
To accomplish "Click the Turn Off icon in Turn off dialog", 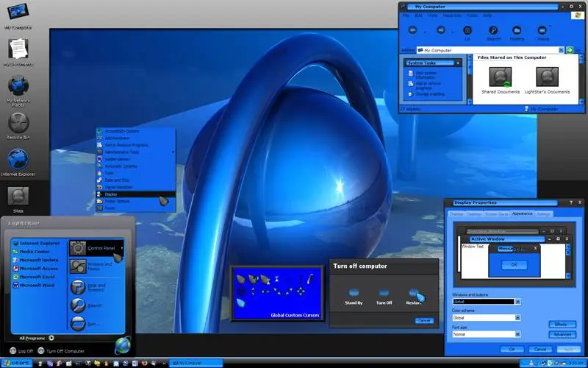I will pos(384,292).
